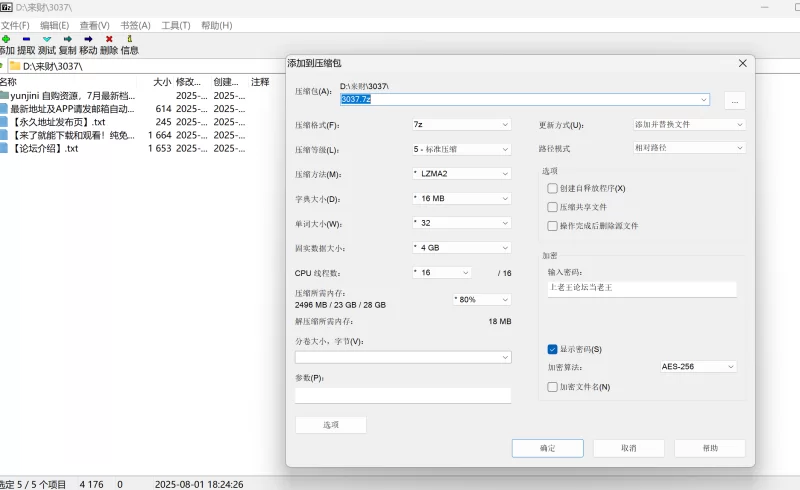This screenshot has height=490, width=800.
Task: Click the 修改 date column header
Action: (188, 82)
